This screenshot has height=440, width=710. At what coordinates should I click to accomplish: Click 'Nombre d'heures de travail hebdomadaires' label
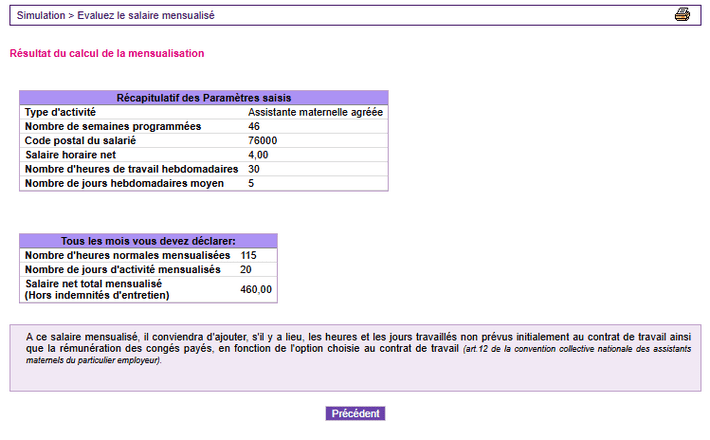coord(131,169)
